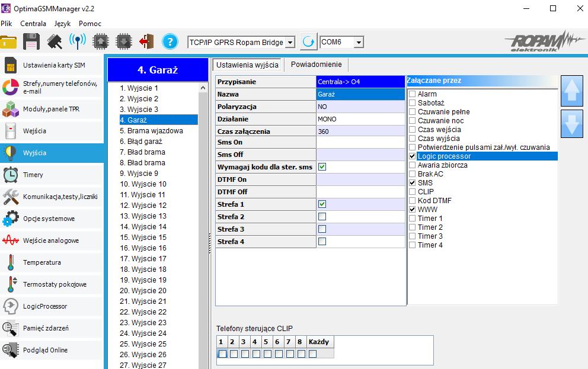Open Strefy, numery telefonów, e-mail section
The width and height of the screenshot is (588, 369).
[52, 87]
